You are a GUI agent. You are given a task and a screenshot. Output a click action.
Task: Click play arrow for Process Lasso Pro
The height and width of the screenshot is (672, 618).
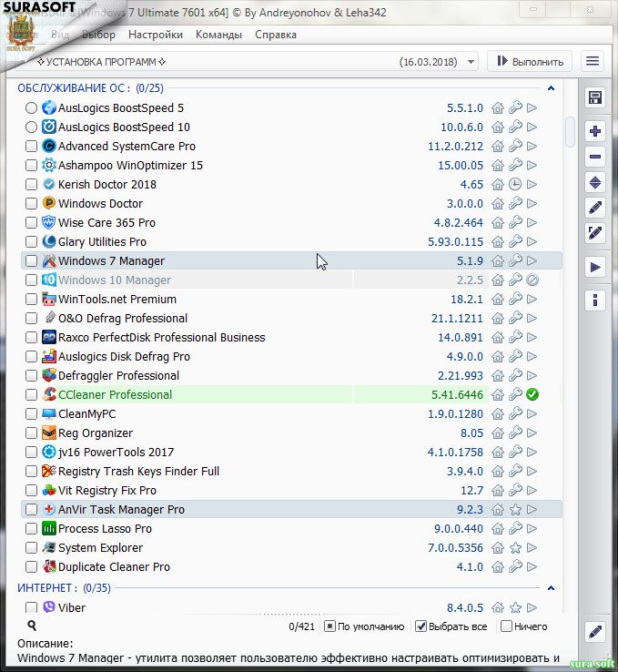(x=532, y=528)
